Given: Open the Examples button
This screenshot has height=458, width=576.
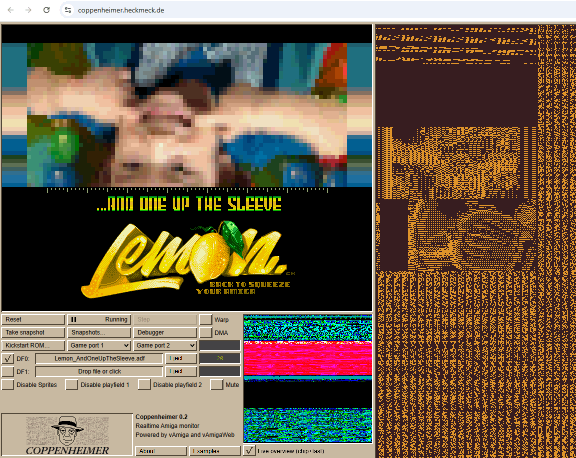Looking at the screenshot, I should pyautogui.click(x=215, y=451).
